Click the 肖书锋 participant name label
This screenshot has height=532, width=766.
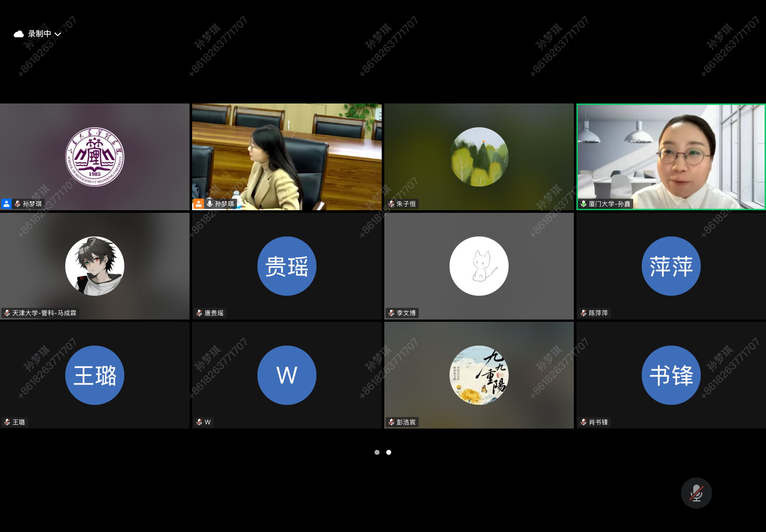[x=598, y=422]
